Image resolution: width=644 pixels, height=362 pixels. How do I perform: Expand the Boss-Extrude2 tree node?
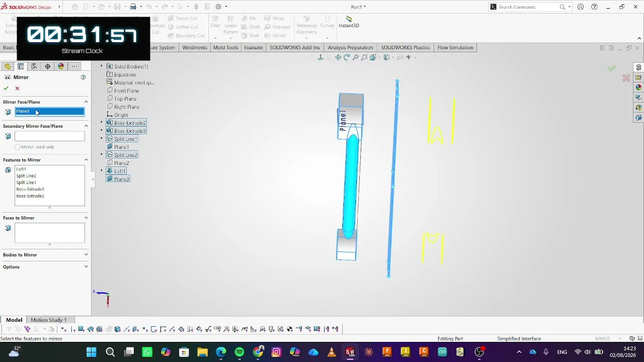tap(102, 123)
